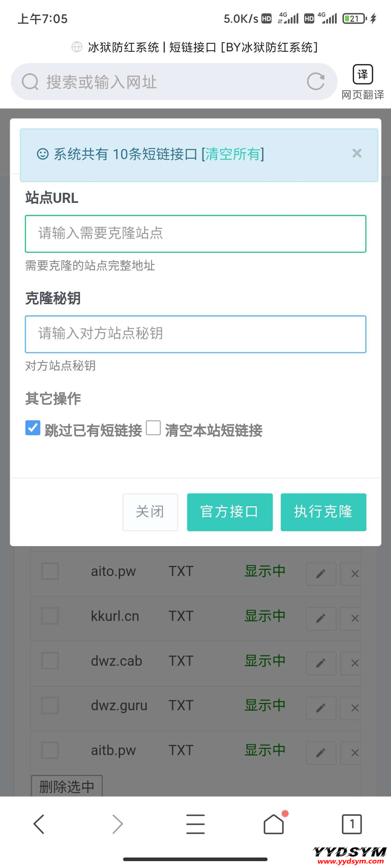Click edit pencil for aito.pw row
Image resolution: width=391 pixels, height=868 pixels.
(321, 574)
